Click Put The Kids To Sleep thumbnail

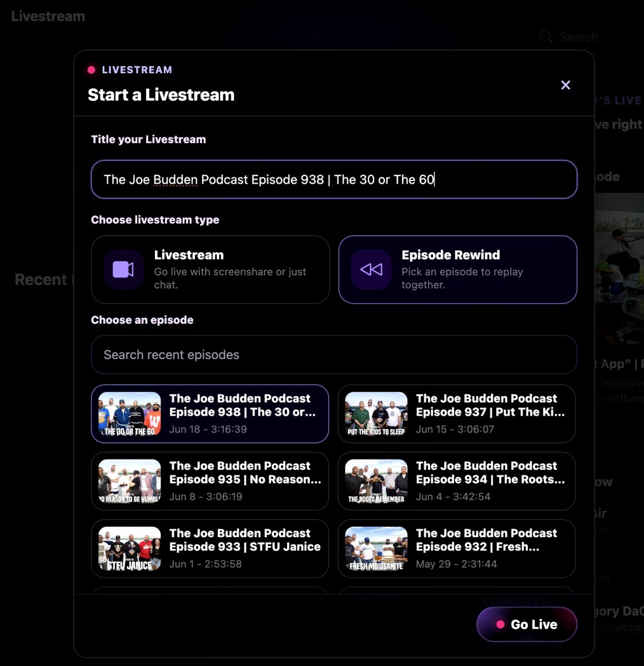(x=376, y=414)
